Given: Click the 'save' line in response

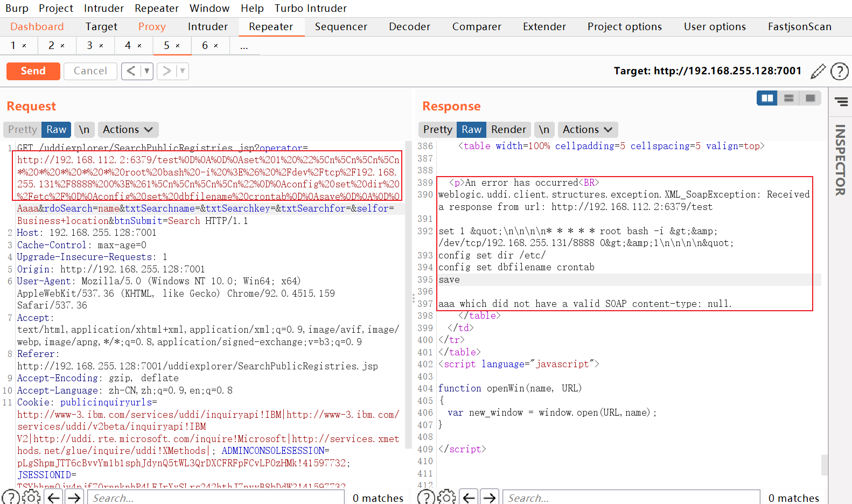Looking at the screenshot, I should [x=449, y=279].
